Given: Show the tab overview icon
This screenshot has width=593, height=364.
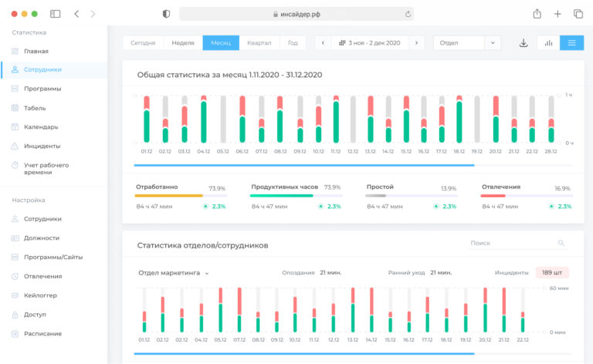Looking at the screenshot, I should click(x=578, y=14).
